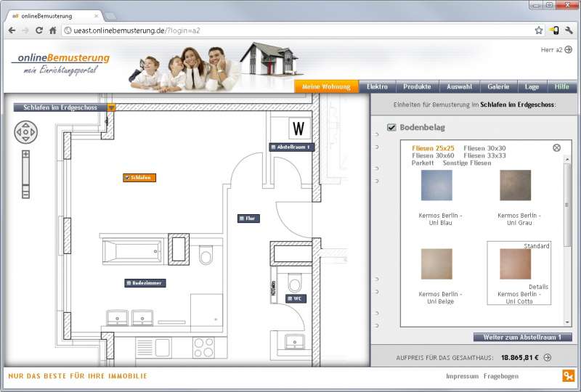Close the onlineBemusterung browser tab
581x392 pixels.
tap(97, 16)
